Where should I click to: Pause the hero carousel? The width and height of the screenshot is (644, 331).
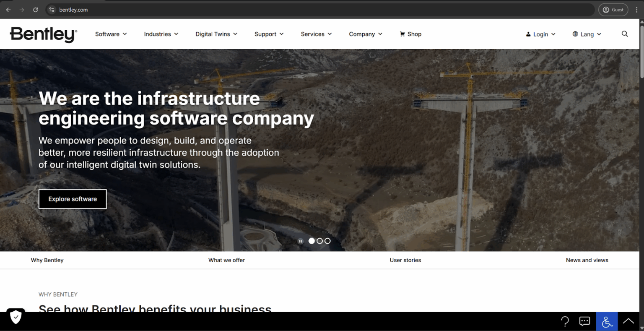tap(301, 241)
